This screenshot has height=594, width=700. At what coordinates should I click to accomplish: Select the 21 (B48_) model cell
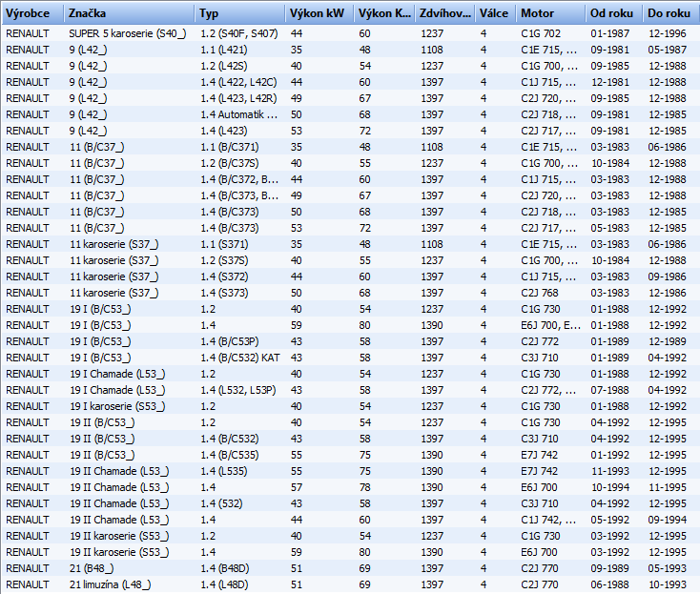pyautogui.click(x=92, y=568)
